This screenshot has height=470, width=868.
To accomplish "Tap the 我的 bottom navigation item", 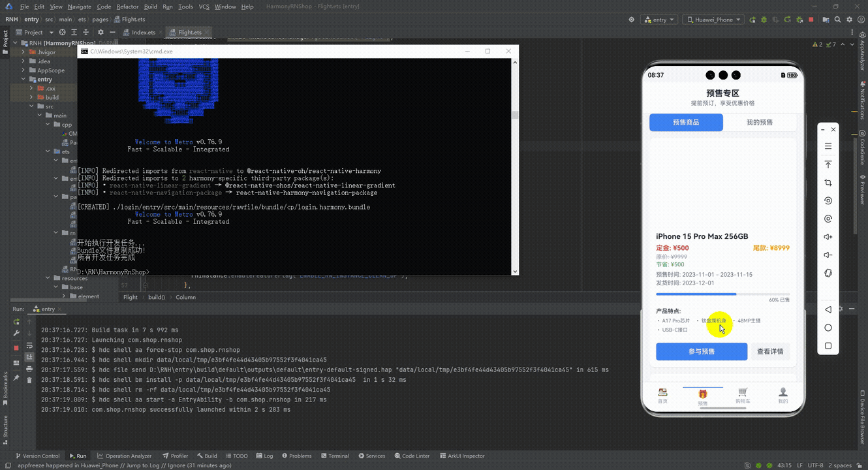I will 783,396.
